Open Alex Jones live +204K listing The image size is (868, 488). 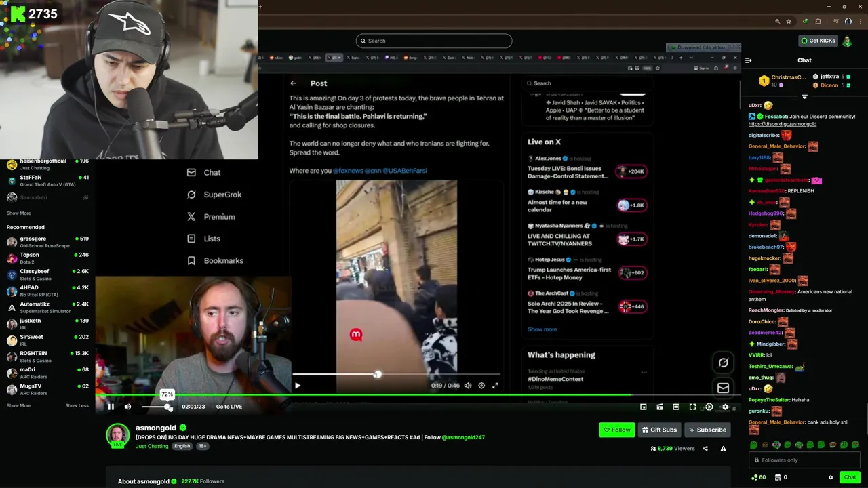[x=587, y=168]
